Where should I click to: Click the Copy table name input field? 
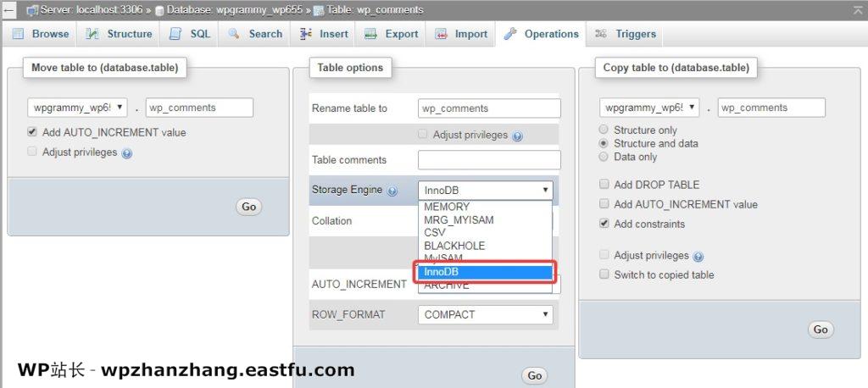pyautogui.click(x=771, y=108)
